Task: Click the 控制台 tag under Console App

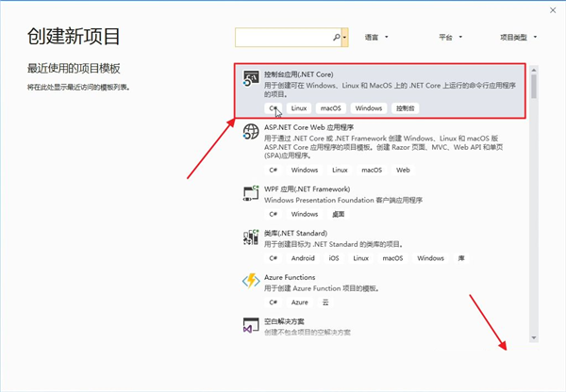Action: pos(406,108)
